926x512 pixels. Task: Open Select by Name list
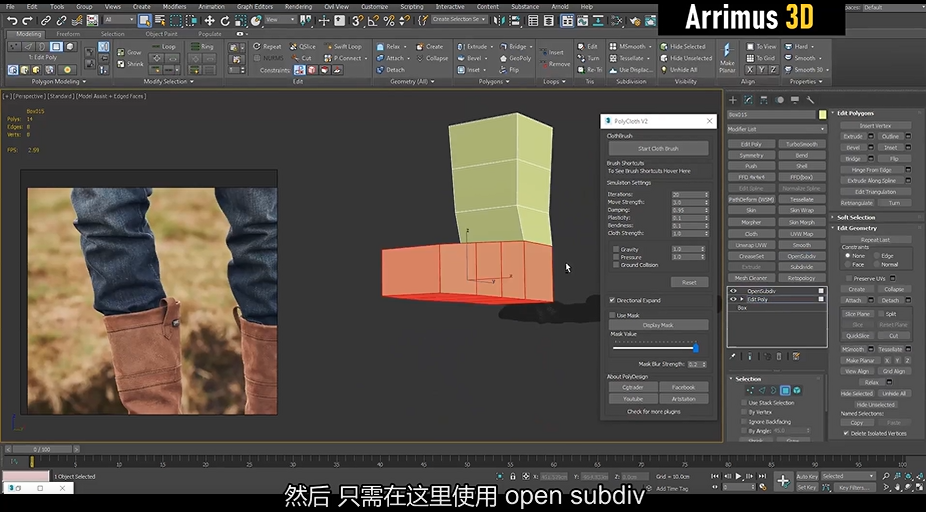160,21
